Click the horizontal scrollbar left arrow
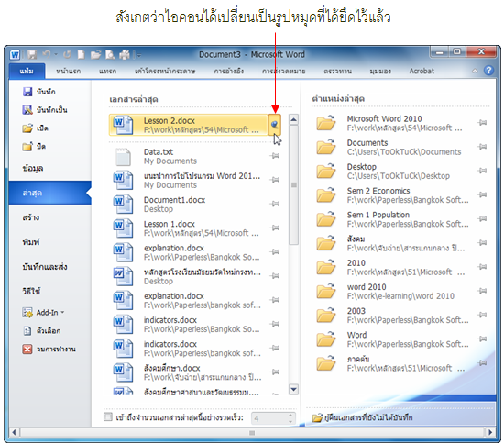The image size is (504, 444). (x=14, y=432)
